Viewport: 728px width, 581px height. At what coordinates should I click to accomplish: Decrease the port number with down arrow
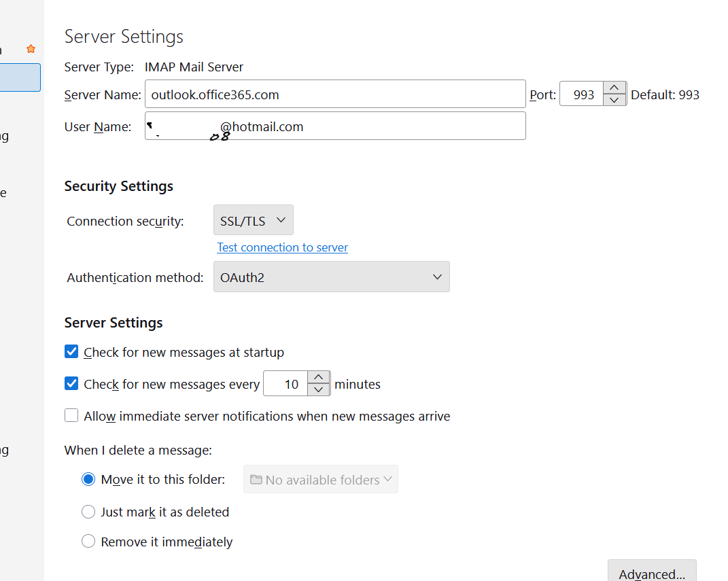[x=614, y=101]
